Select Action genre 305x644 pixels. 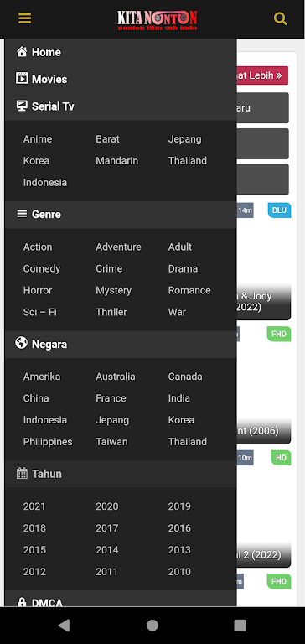click(38, 247)
